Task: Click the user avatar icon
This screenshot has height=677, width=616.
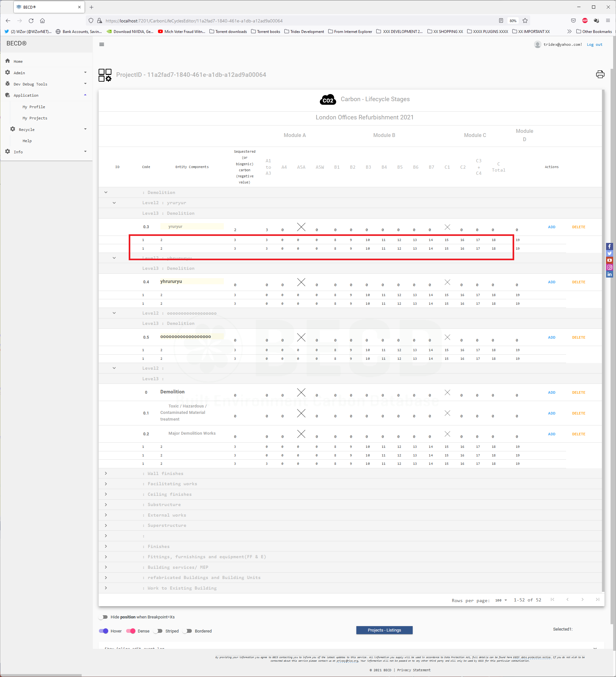Action: pyautogui.click(x=538, y=44)
